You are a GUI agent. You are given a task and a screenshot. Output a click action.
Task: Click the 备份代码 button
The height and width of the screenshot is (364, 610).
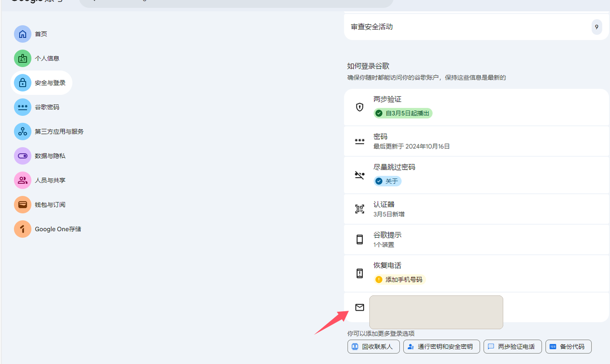(x=568, y=346)
